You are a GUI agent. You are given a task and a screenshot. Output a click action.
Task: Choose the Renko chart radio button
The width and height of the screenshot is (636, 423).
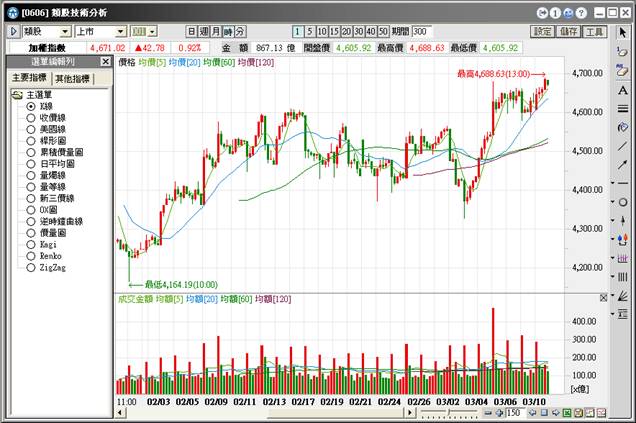click(32, 256)
